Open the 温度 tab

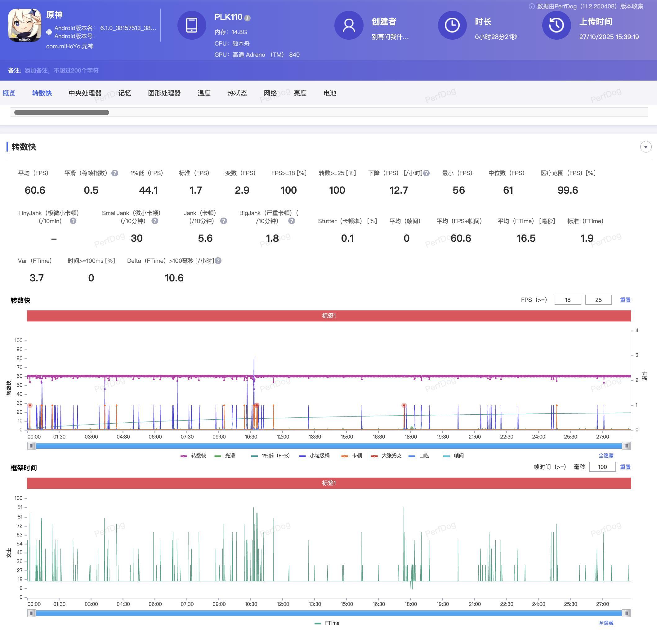204,93
